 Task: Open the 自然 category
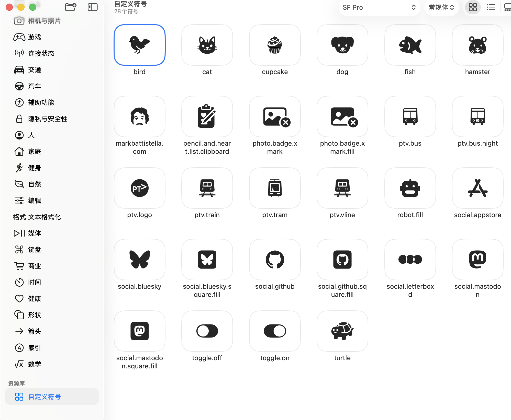point(52,184)
